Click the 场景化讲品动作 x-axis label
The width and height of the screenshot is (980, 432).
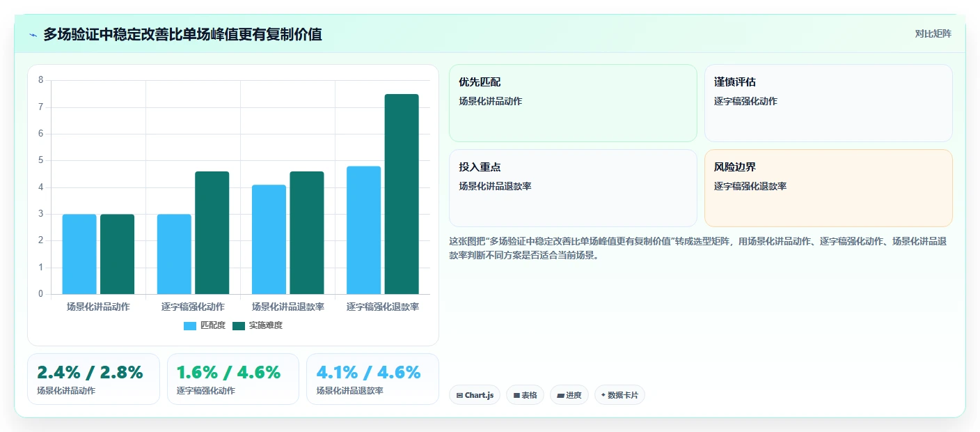tap(98, 307)
